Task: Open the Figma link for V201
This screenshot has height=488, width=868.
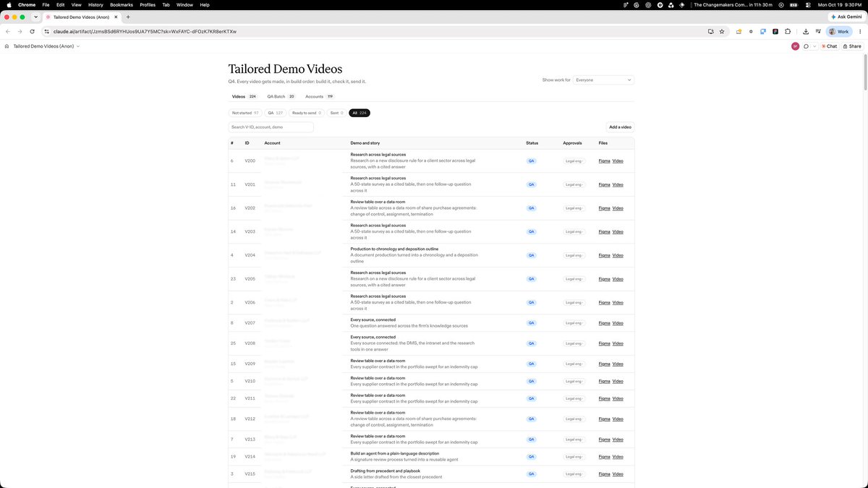Action: [x=604, y=184]
